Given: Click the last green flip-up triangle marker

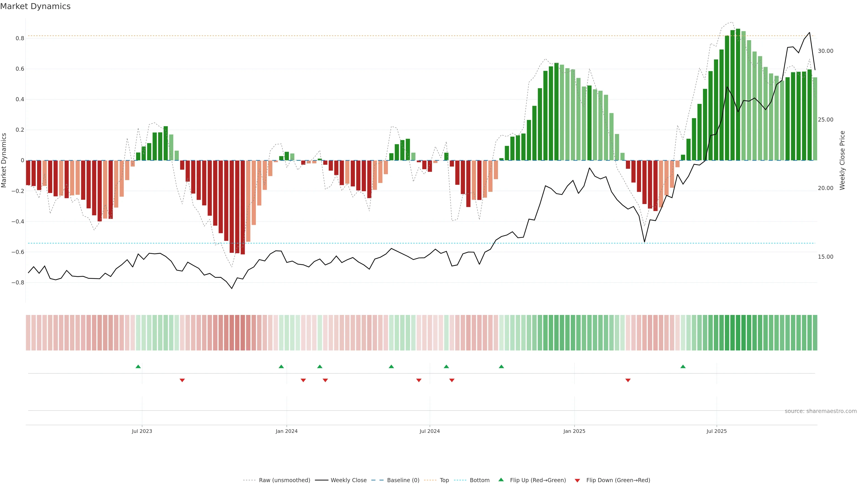Looking at the screenshot, I should tap(683, 366).
